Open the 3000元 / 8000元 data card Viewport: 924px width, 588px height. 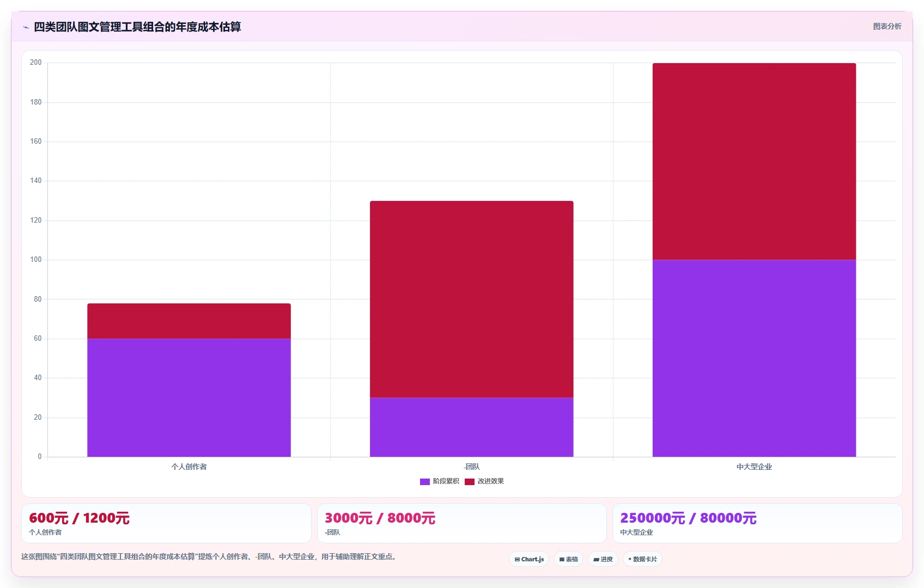click(x=462, y=523)
